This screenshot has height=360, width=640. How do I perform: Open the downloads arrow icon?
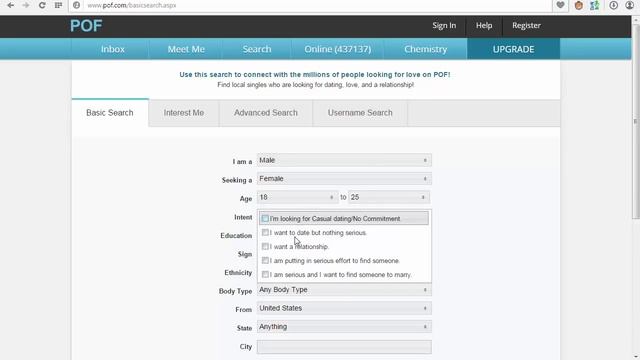(x=613, y=5)
